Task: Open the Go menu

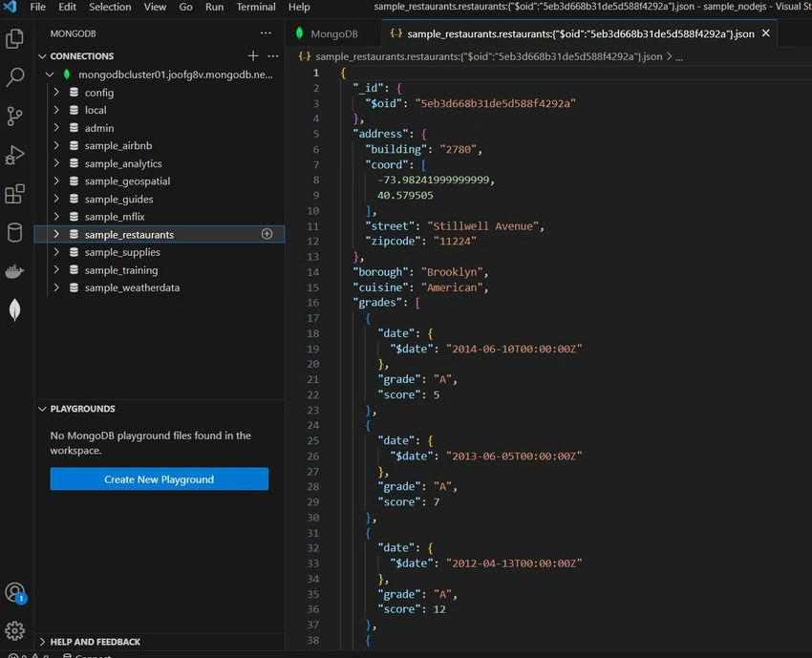Action: (185, 7)
